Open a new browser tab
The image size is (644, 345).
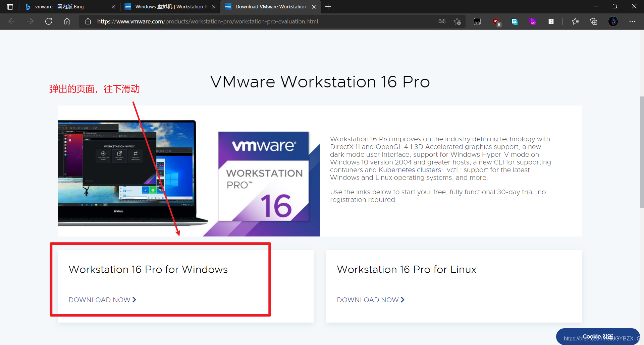tap(328, 7)
